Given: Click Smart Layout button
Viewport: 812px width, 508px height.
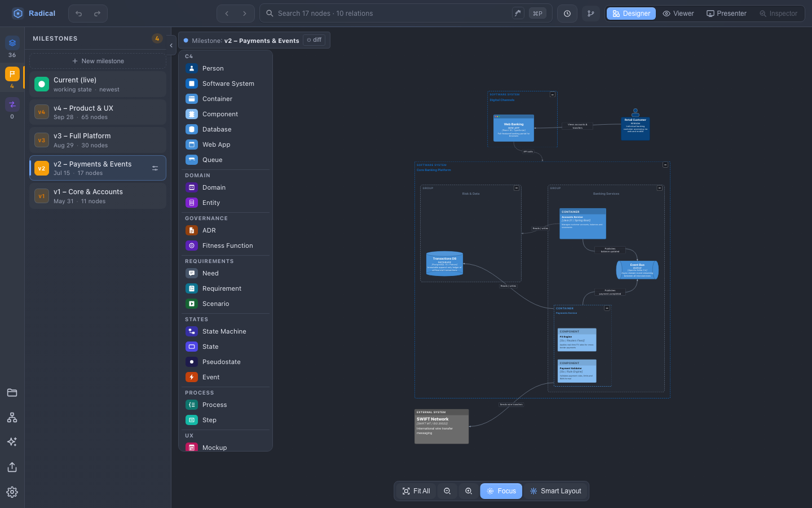Looking at the screenshot, I should tap(555, 491).
